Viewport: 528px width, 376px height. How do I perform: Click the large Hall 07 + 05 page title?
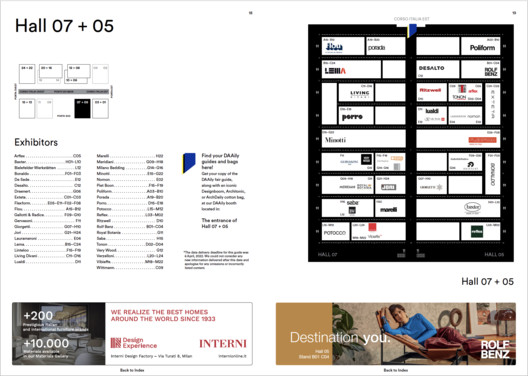(64, 26)
